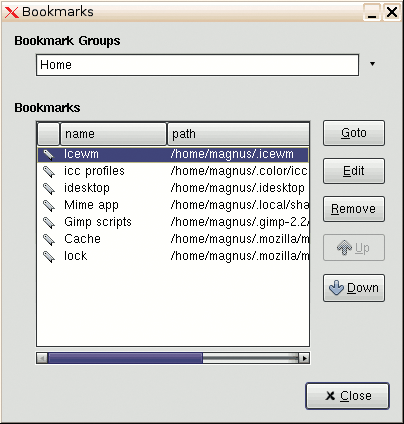
Task: Click the horizontal scrollbar left arrow
Action: (42, 358)
